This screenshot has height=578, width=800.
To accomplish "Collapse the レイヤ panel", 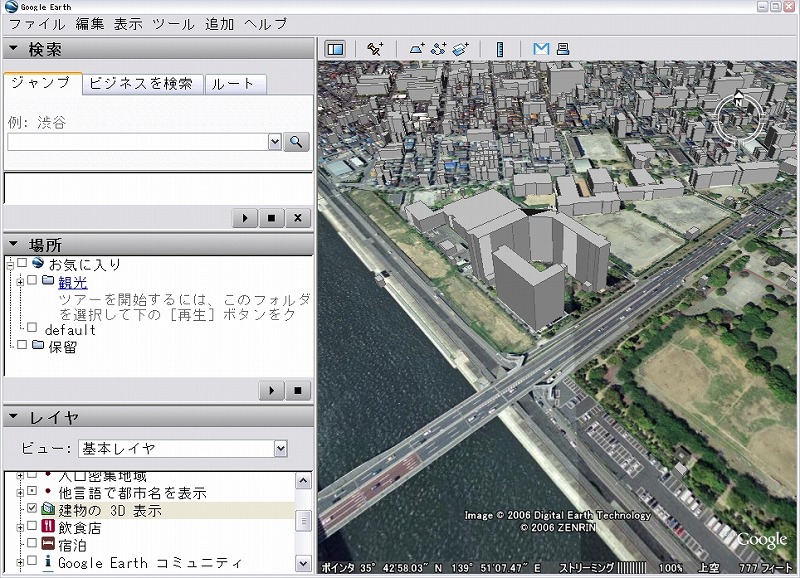I will point(13,417).
